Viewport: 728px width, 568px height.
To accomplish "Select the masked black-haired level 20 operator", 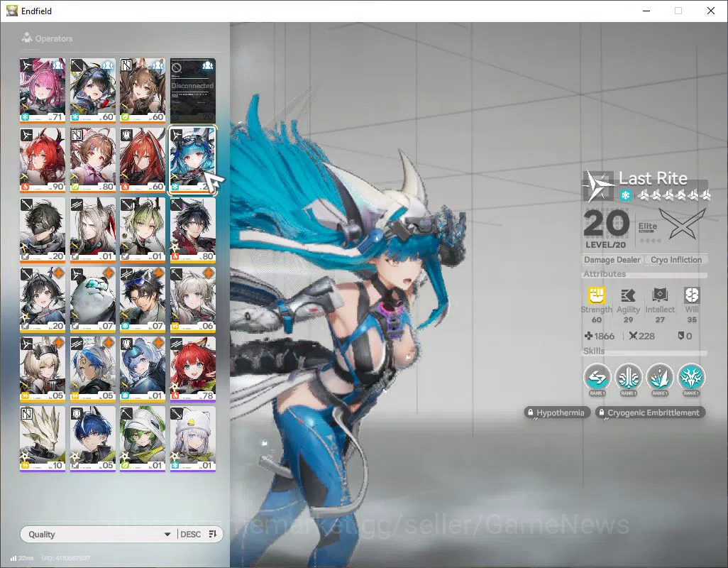I will [x=43, y=229].
